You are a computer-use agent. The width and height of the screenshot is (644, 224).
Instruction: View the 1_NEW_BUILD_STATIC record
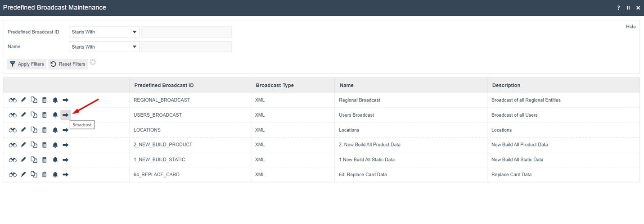(13, 160)
